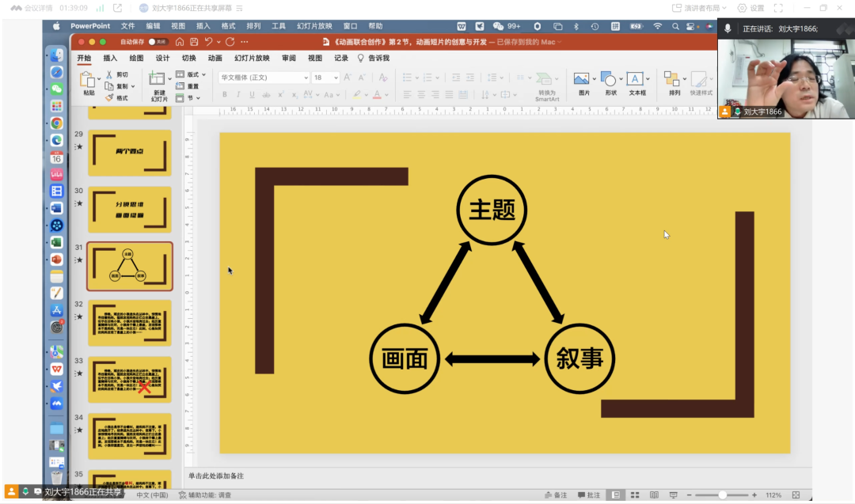Image resolution: width=855 pixels, height=504 pixels.
Task: Open the 幻灯片放映 menu in menu bar
Action: coord(314,26)
